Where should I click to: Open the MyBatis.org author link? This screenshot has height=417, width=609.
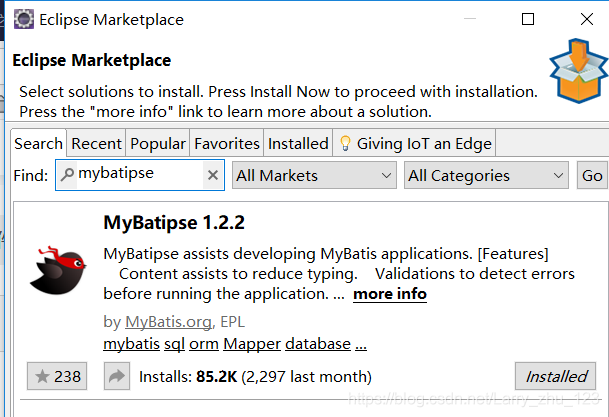coord(169,322)
